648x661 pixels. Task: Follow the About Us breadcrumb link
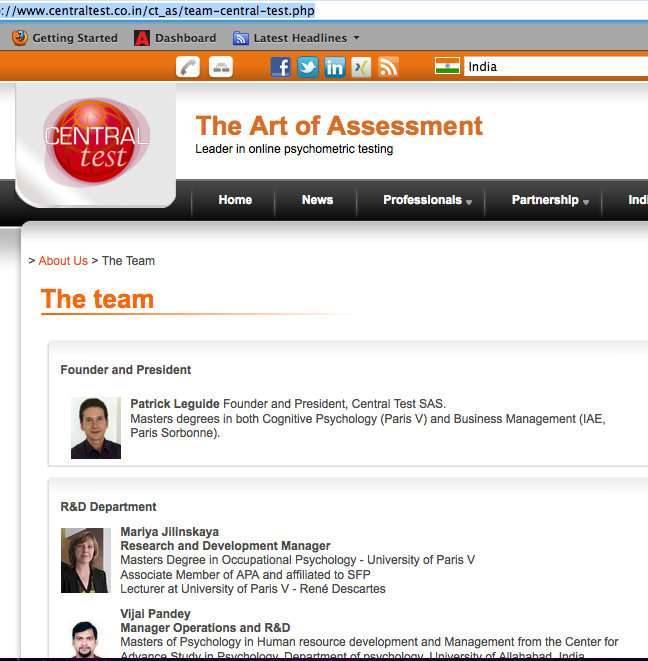tap(63, 261)
